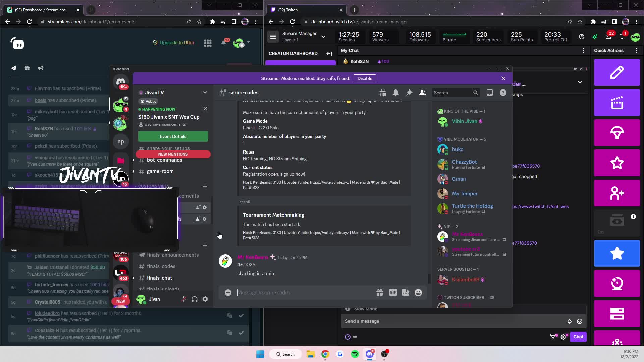Open Discord inbox icon

[490, 93]
